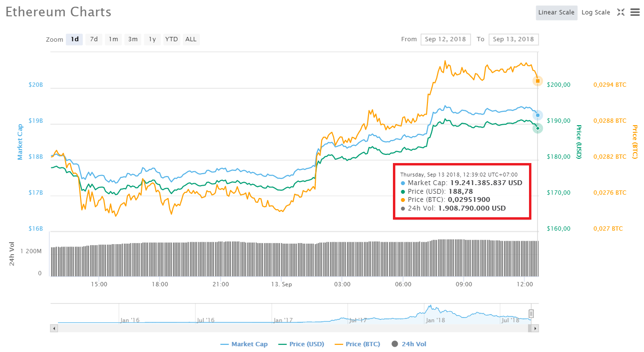Select the 7d zoom range
This screenshot has height=352, width=644.
94,39
